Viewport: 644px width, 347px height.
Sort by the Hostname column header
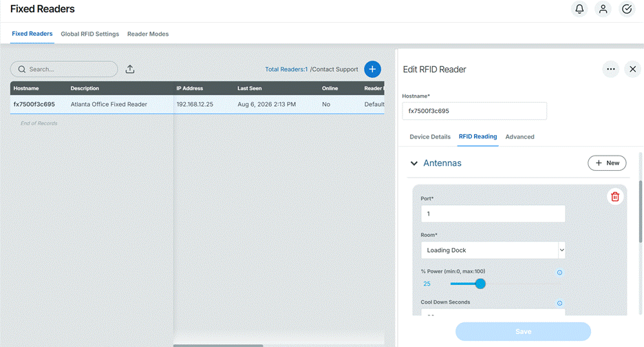coord(26,88)
